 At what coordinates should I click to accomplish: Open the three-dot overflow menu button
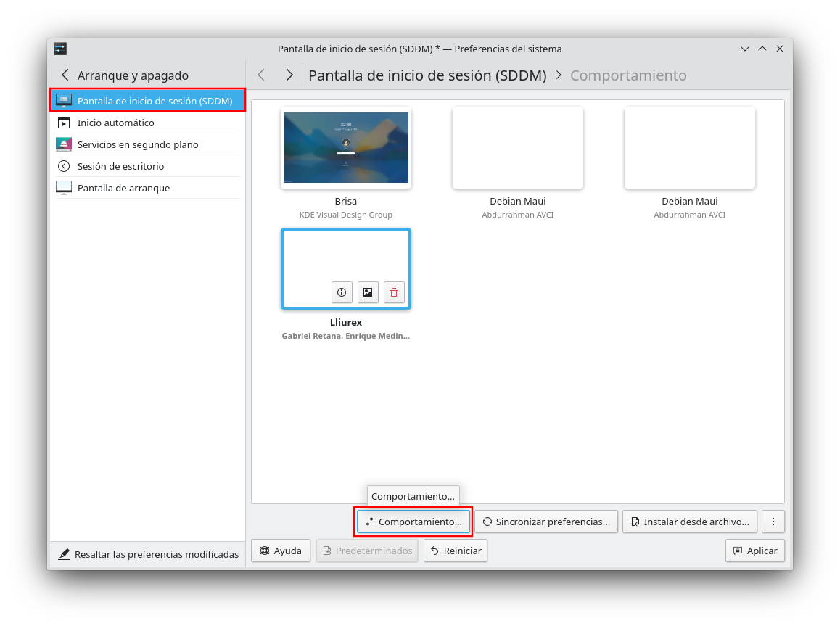click(773, 522)
